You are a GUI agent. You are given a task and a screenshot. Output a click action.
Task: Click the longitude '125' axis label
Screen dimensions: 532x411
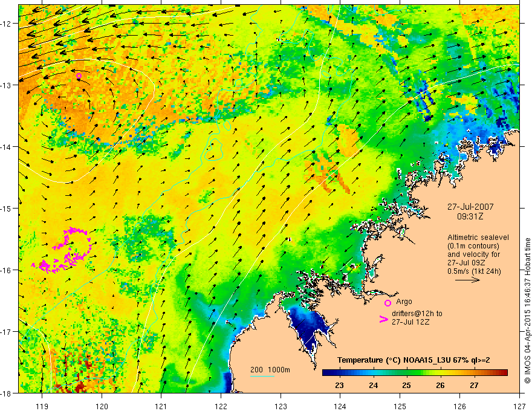[x=400, y=406]
